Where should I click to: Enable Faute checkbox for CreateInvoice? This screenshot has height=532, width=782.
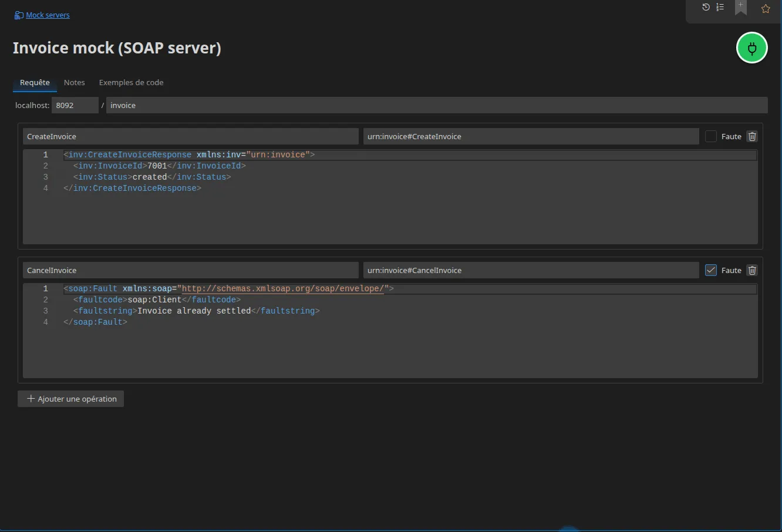point(711,136)
